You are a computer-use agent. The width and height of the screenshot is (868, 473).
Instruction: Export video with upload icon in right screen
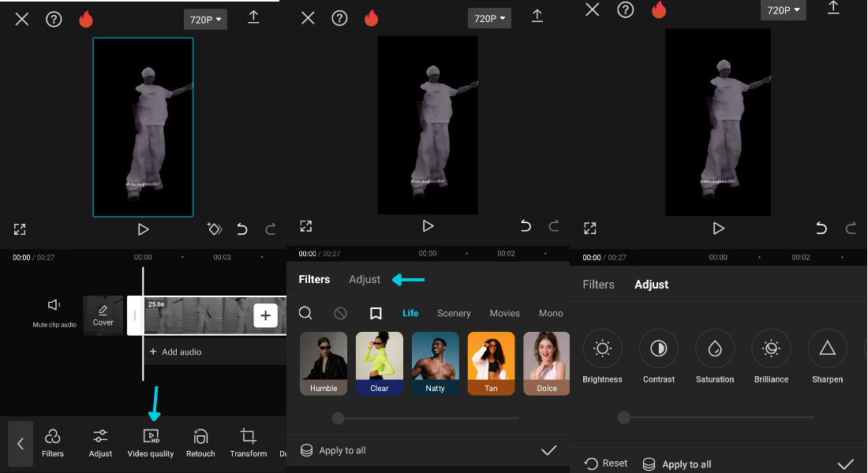tap(833, 7)
